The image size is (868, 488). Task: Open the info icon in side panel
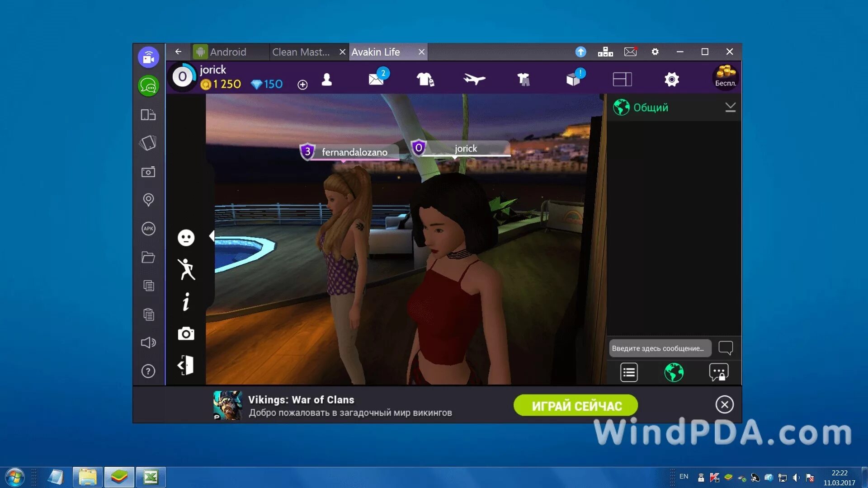click(x=186, y=302)
